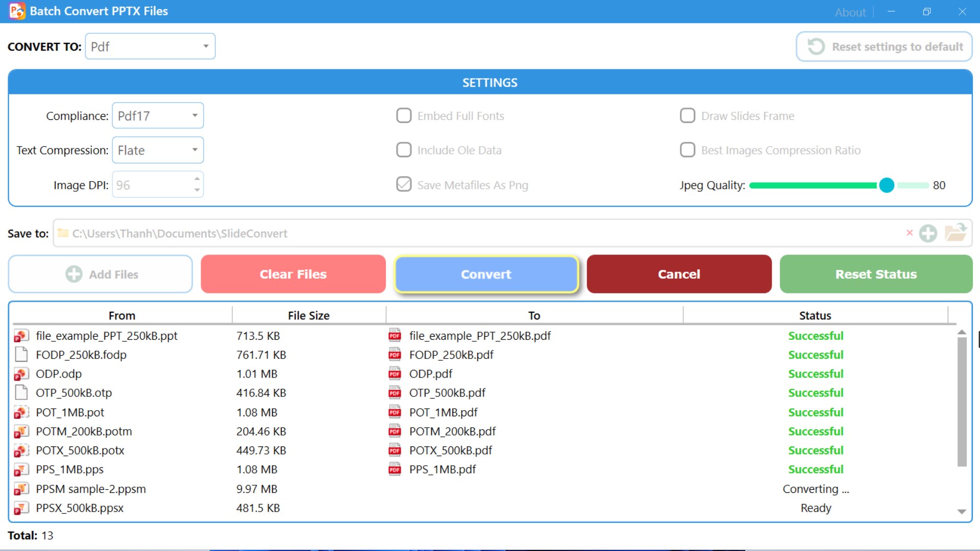980x551 pixels.
Task: Enable the Embed Full Fonts checkbox
Action: (404, 116)
